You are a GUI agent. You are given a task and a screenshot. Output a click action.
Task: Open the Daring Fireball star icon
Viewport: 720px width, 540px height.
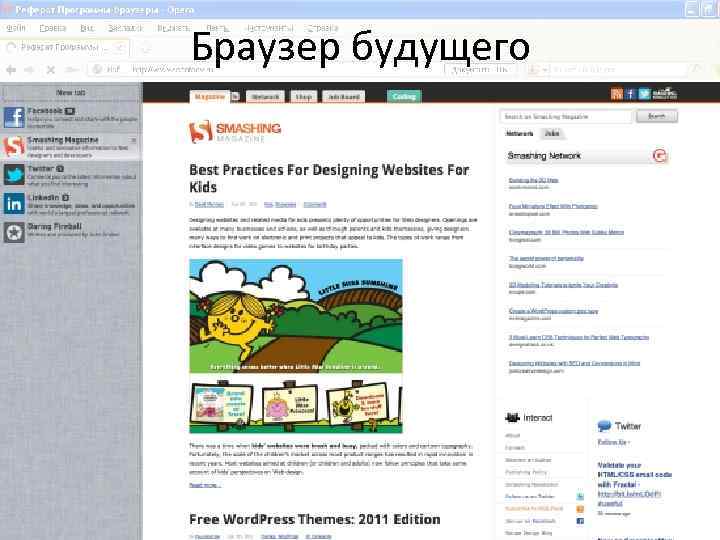[14, 232]
